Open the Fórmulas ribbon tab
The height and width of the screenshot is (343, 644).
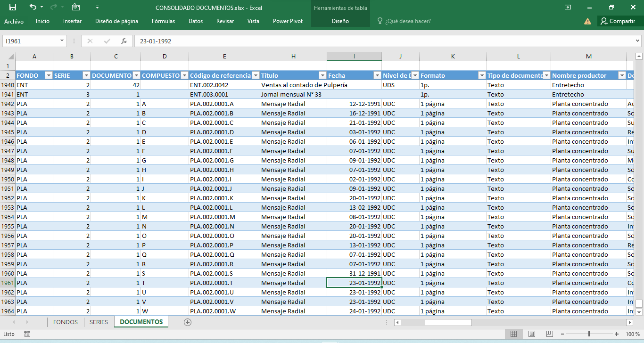[x=163, y=21]
